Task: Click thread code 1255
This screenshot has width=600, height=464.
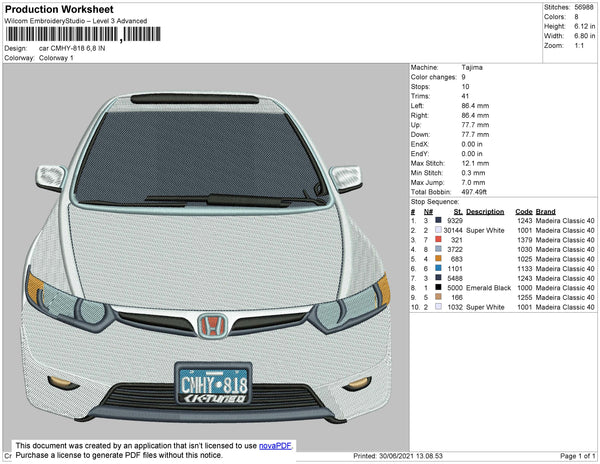Action: [525, 297]
